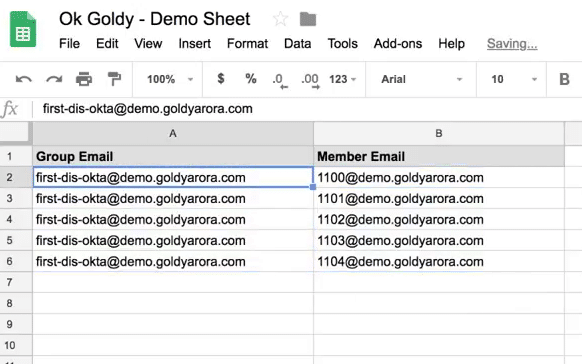This screenshot has width=582, height=364.
Task: Select cell 1104@demo.goldyarora.com
Action: coord(439,261)
